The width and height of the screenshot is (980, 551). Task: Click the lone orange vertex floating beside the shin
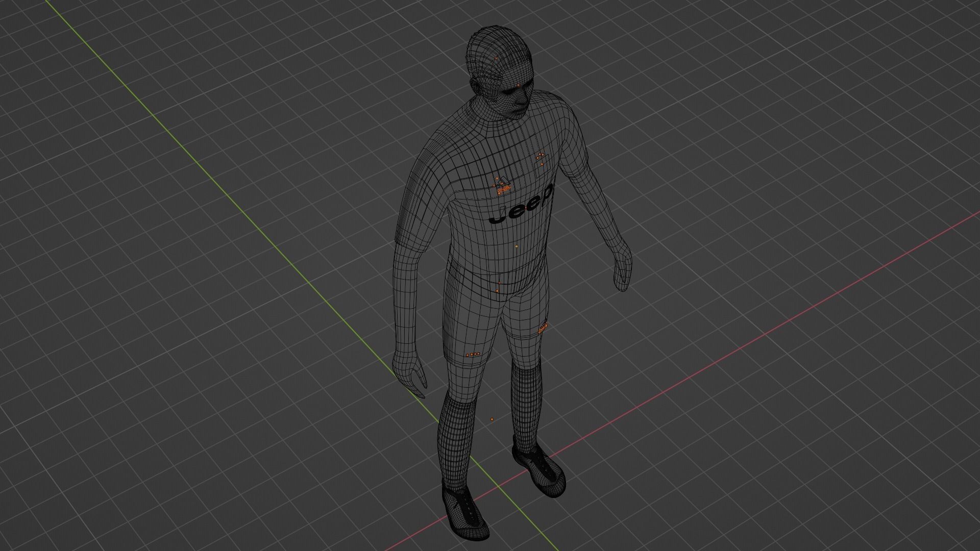coord(492,419)
